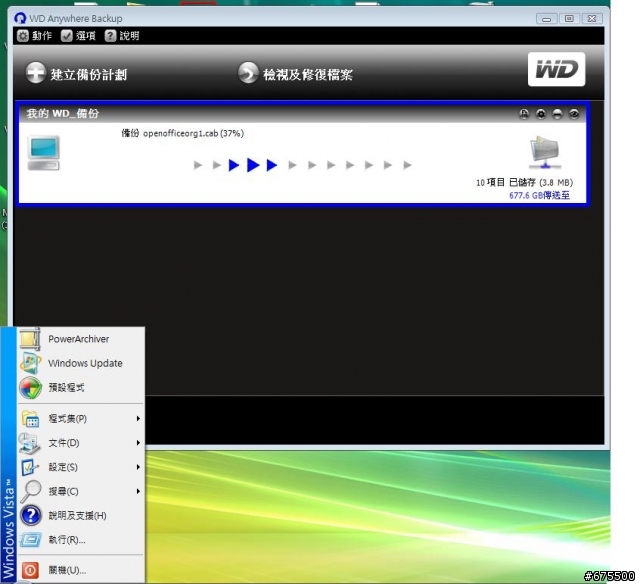This screenshot has height=584, width=640.
Task: Click the blue backup progress arrows
Action: click(253, 165)
